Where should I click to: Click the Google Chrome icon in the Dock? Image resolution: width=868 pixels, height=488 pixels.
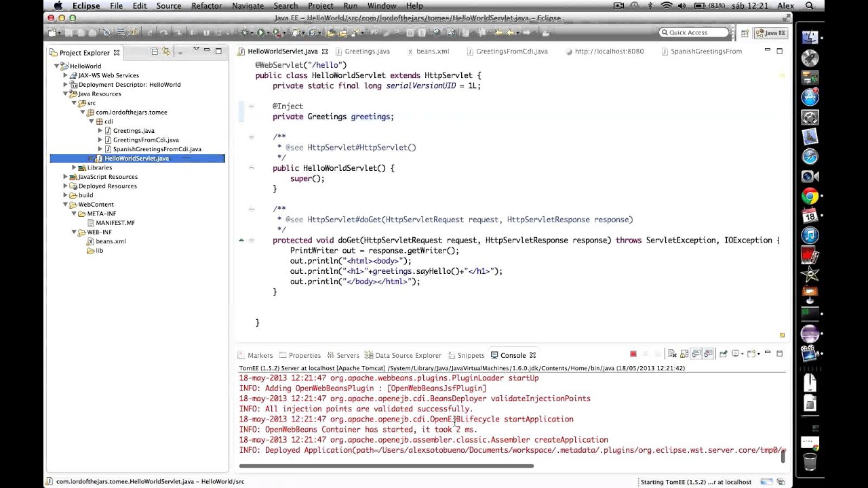(x=810, y=196)
